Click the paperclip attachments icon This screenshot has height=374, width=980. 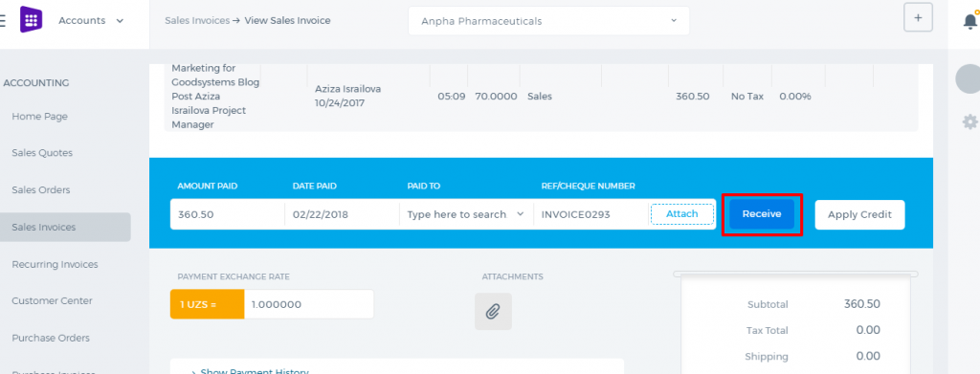(x=493, y=311)
